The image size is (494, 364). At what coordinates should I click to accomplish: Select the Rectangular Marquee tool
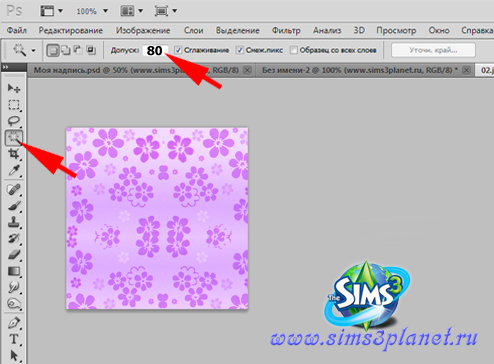(14, 105)
